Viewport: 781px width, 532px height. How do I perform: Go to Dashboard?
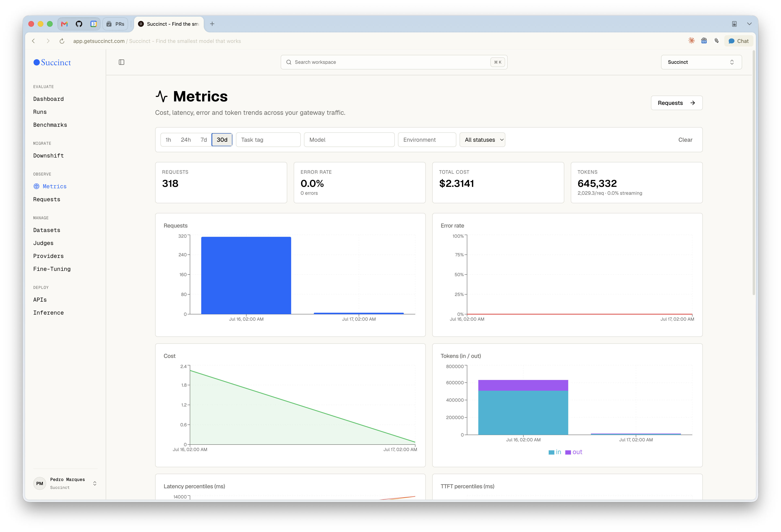48,99
